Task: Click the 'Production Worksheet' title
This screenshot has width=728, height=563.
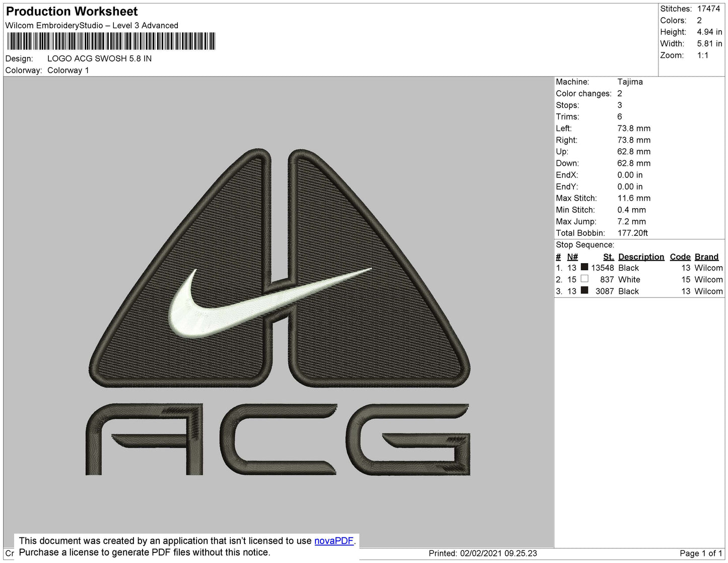Action: point(72,12)
